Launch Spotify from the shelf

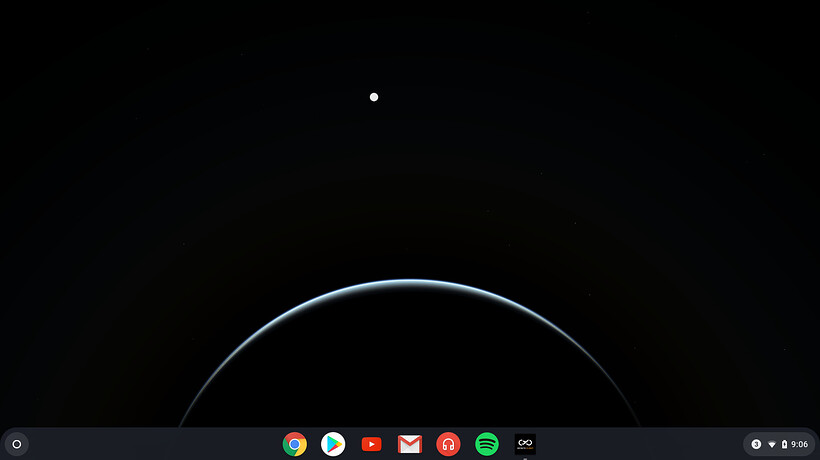[x=487, y=444]
